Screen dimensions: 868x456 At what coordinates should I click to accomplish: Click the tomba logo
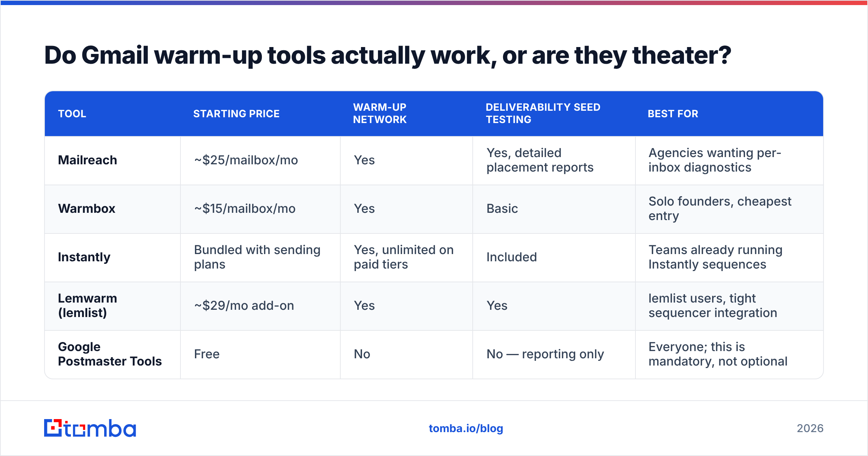90,428
